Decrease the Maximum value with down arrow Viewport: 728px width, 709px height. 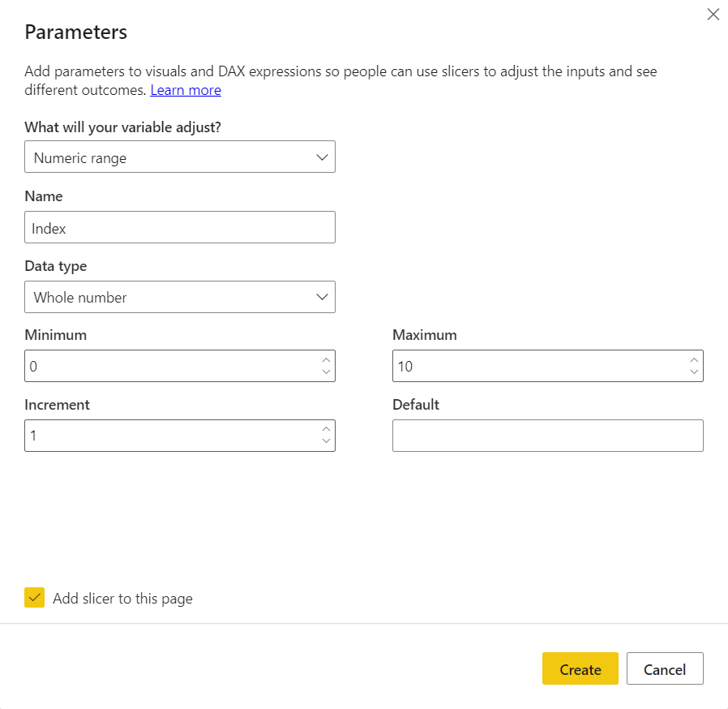point(694,372)
